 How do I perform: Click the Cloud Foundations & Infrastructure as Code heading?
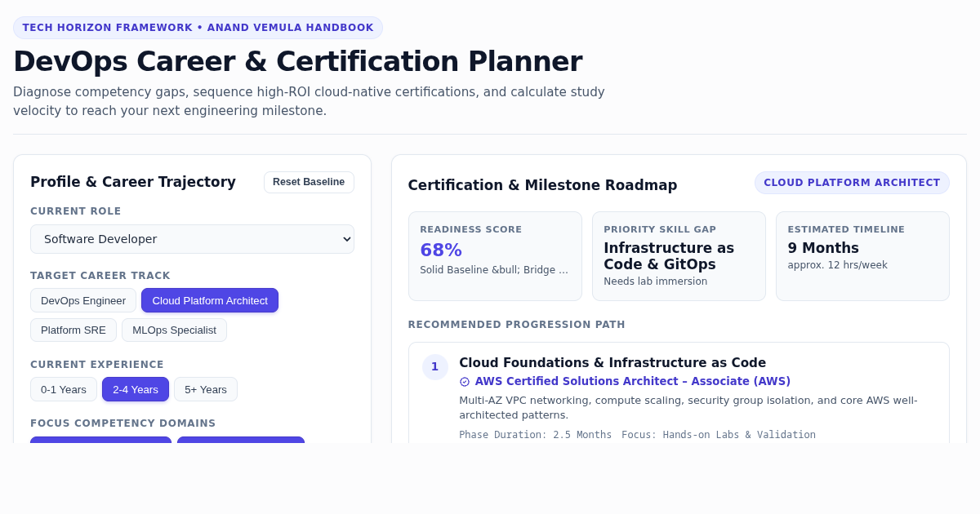pyautogui.click(x=612, y=363)
